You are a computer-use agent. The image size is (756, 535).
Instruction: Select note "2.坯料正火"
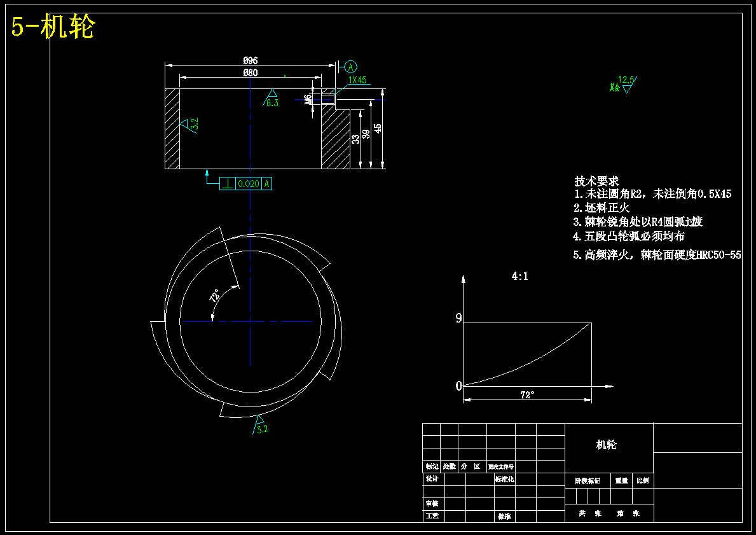point(601,208)
